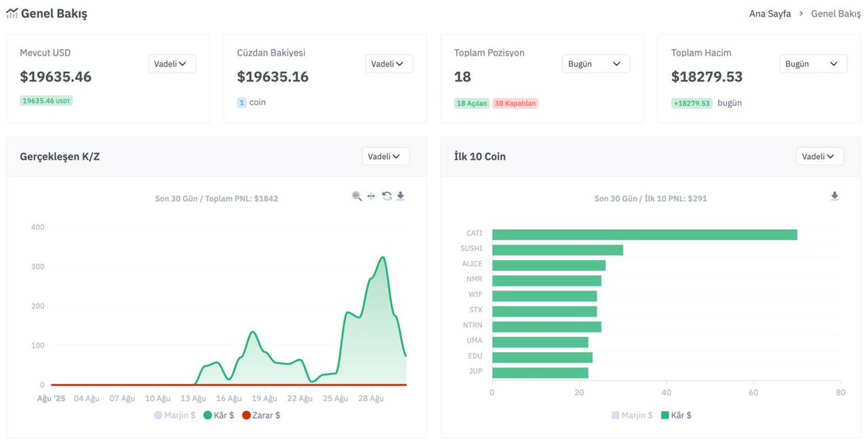868x443 pixels.
Task: Click the 28 Ağu x-axis label
Action: point(372,398)
